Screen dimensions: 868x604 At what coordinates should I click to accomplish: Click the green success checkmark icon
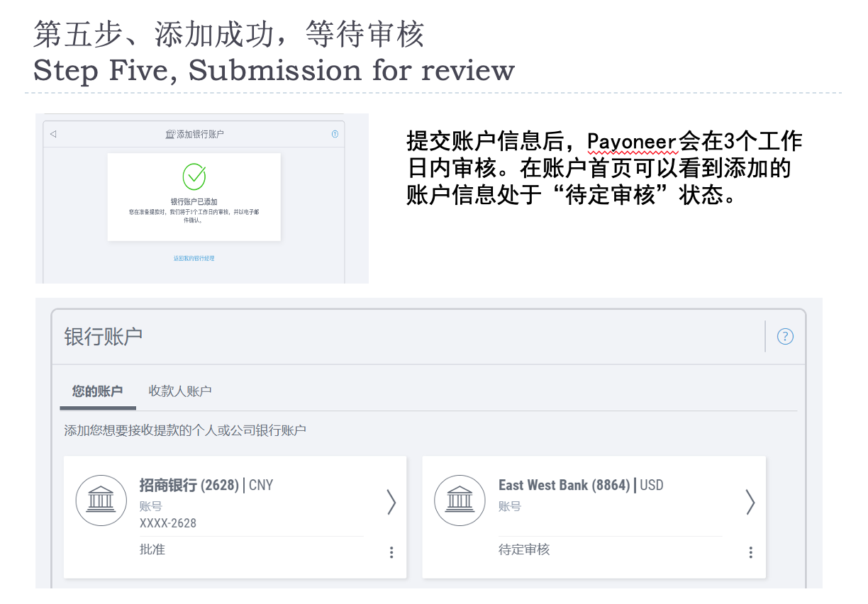coord(194,177)
